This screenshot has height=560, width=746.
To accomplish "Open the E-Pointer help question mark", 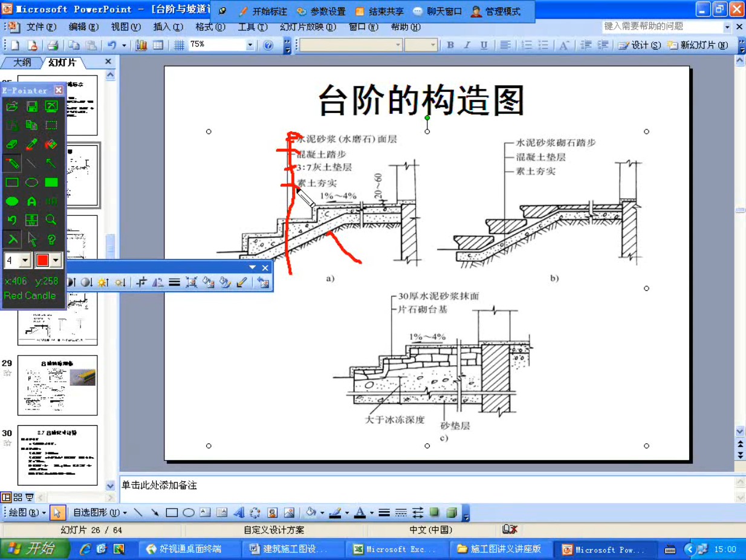I will click(x=51, y=239).
